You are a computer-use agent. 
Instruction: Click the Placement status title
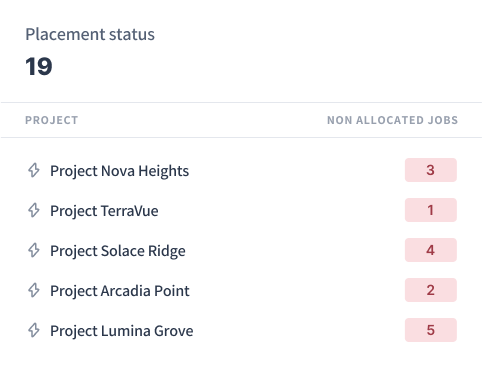(x=90, y=34)
